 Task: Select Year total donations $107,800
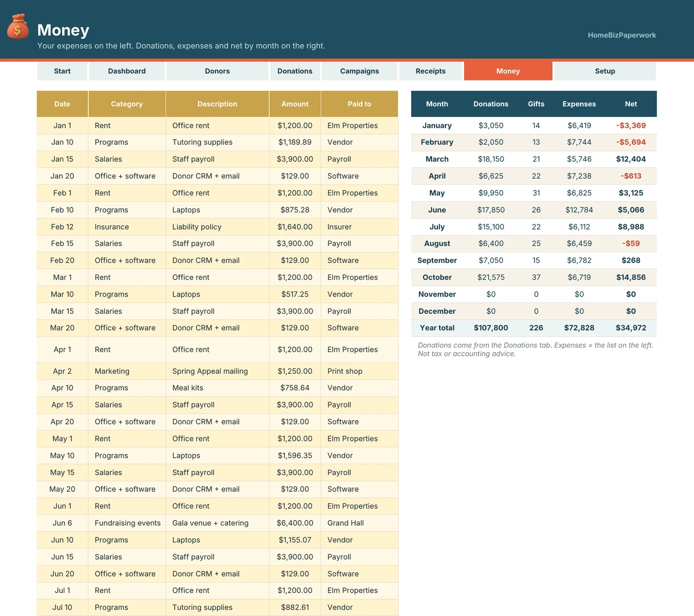coord(491,328)
